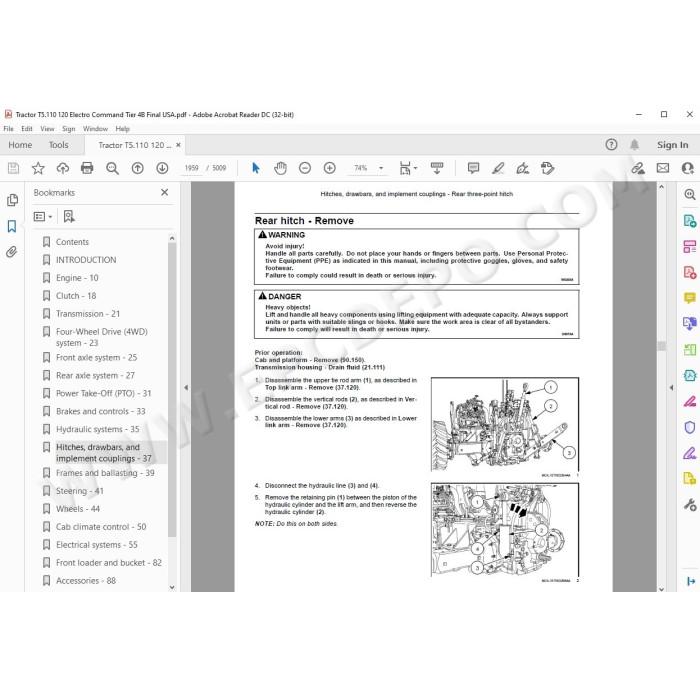This screenshot has height=700, width=700.
Task: Open Page Thumbnails panel icon
Action: click(12, 200)
